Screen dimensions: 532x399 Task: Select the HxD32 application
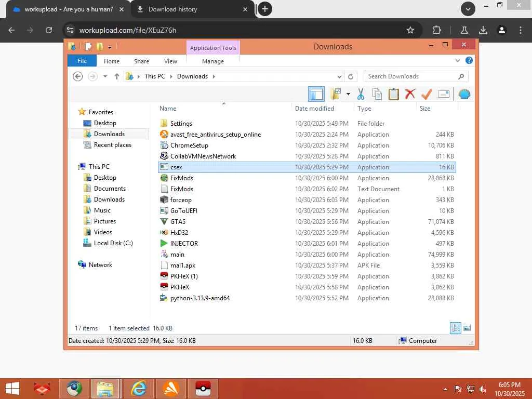[307, 232]
